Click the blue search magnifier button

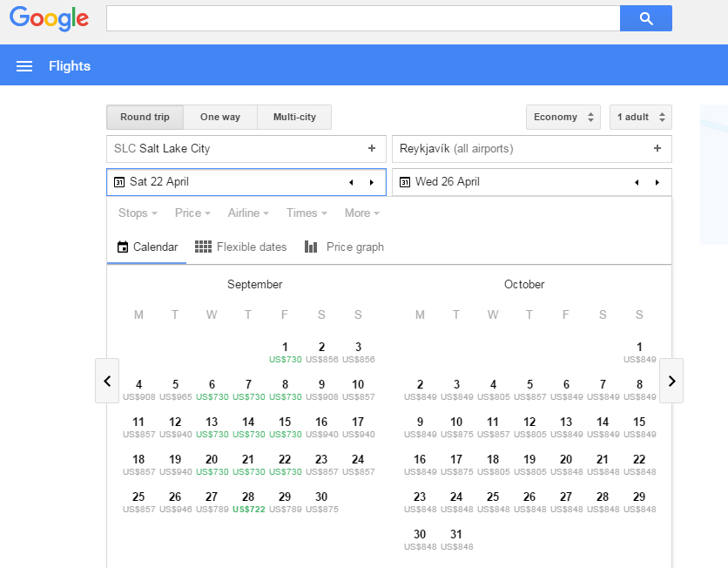[645, 18]
